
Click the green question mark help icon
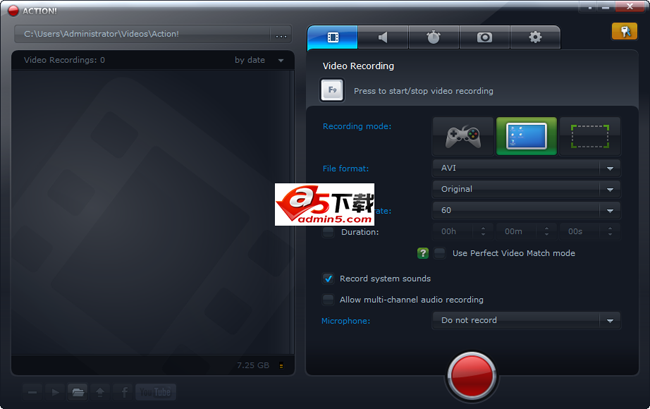tap(423, 253)
